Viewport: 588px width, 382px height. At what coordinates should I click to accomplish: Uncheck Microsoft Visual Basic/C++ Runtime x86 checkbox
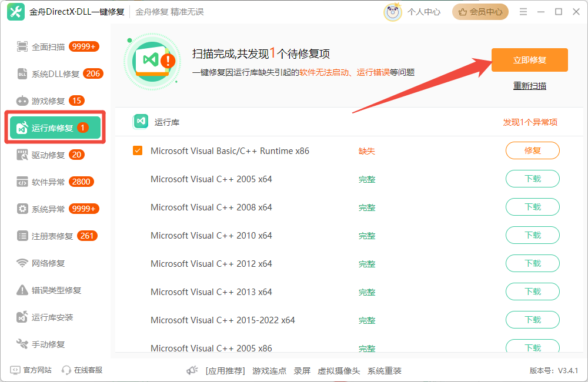[x=138, y=150]
